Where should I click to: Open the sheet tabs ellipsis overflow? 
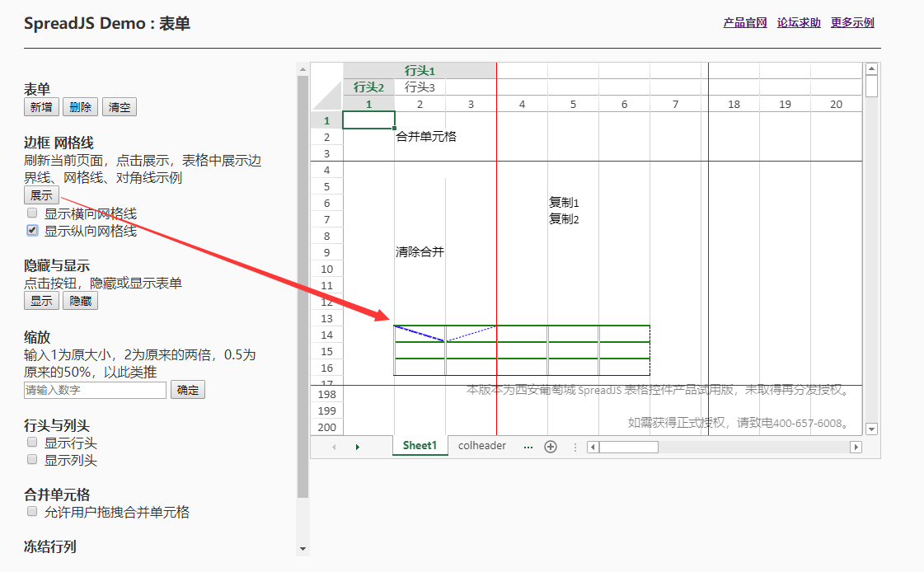pyautogui.click(x=528, y=447)
